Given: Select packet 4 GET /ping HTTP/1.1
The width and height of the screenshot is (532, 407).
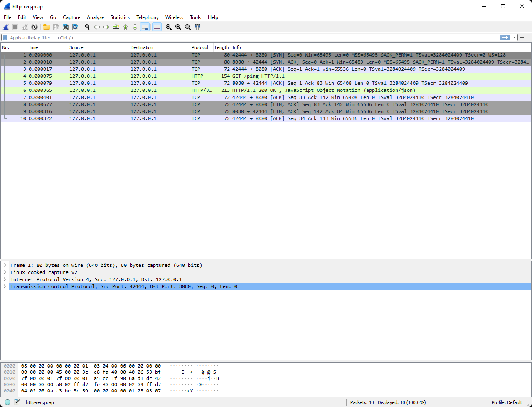Looking at the screenshot, I should pos(266,76).
